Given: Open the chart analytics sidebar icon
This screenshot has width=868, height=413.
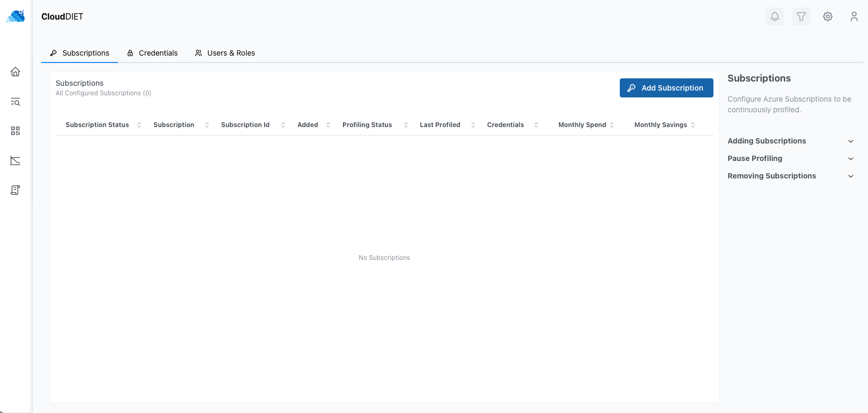Looking at the screenshot, I should coord(15,160).
